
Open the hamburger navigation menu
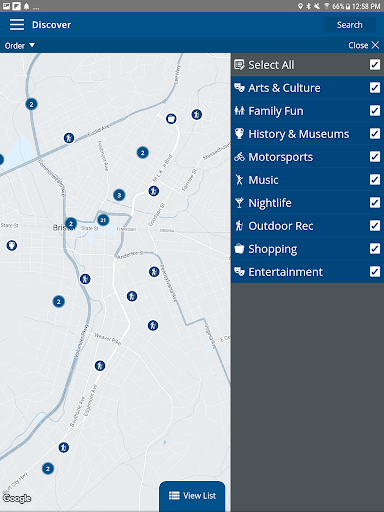(x=17, y=25)
